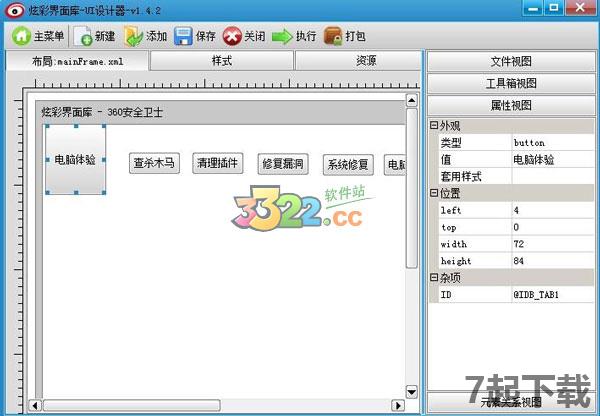Collapse the 杂项 property group
Image resolution: width=600 pixels, height=416 pixels.
[434, 278]
